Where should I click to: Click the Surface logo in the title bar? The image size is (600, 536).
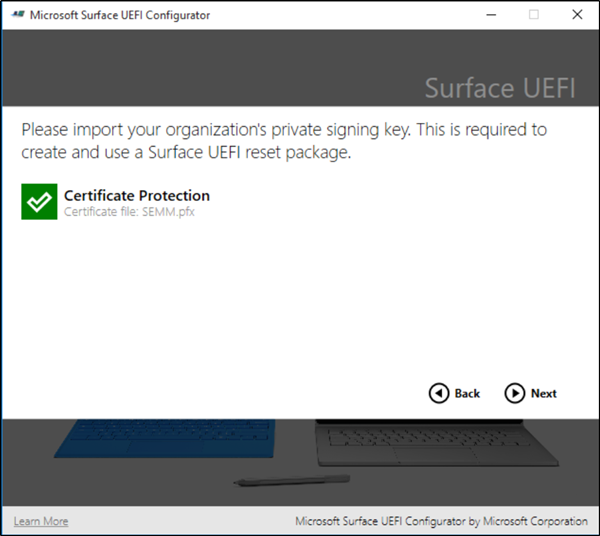pyautogui.click(x=16, y=15)
